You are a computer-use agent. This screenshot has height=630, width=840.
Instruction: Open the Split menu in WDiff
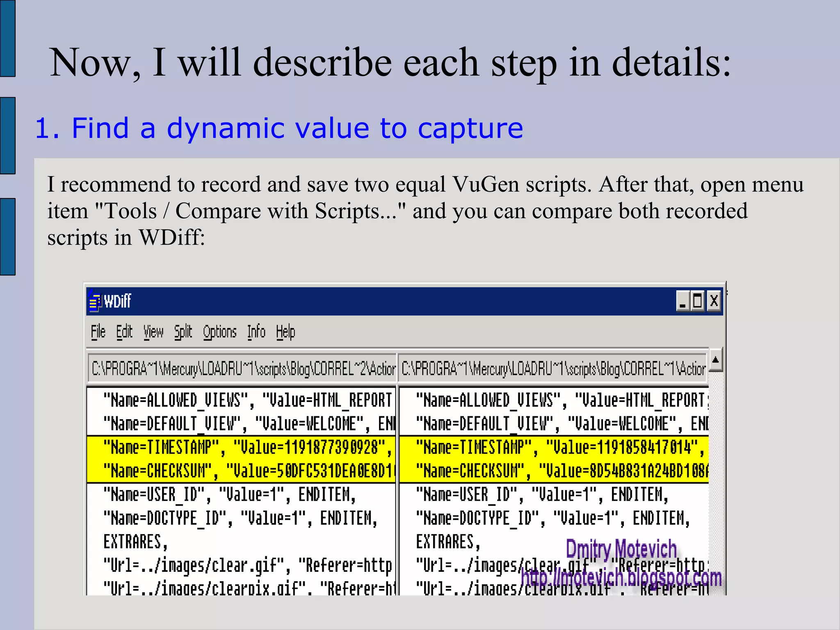tap(183, 332)
